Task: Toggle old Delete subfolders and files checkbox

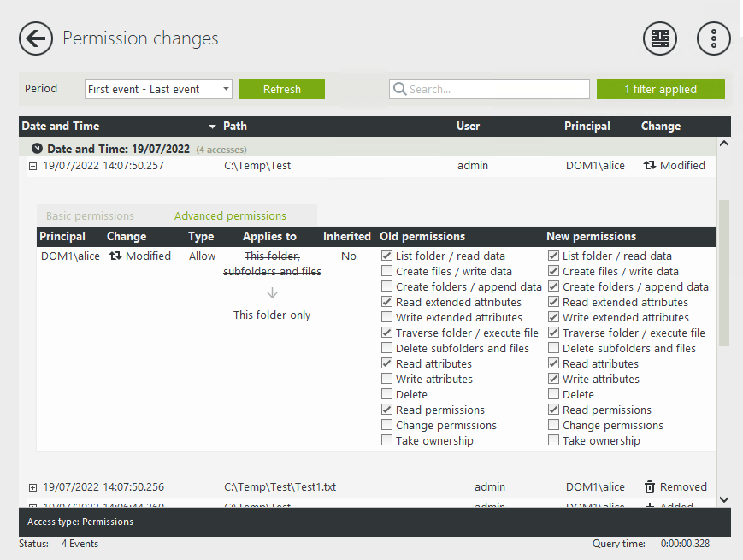Action: (387, 348)
